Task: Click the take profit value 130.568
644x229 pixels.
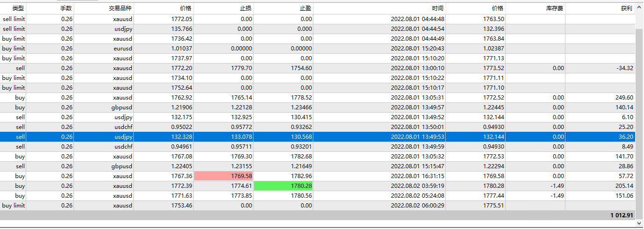Action: pos(302,137)
